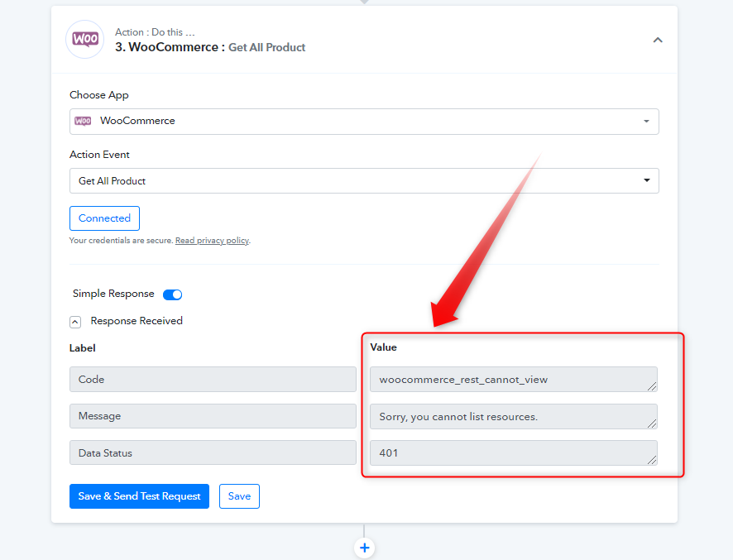Open the Read privacy policy link

click(213, 240)
